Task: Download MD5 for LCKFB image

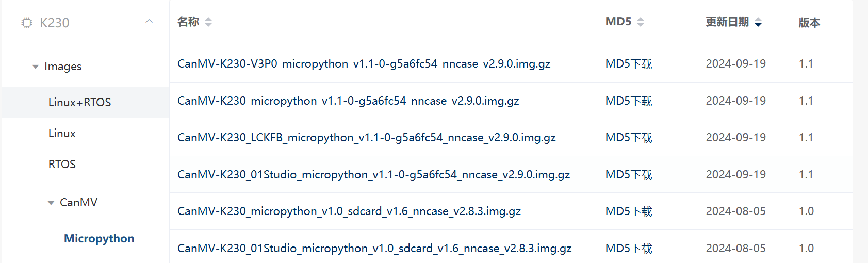Action: 629,137
